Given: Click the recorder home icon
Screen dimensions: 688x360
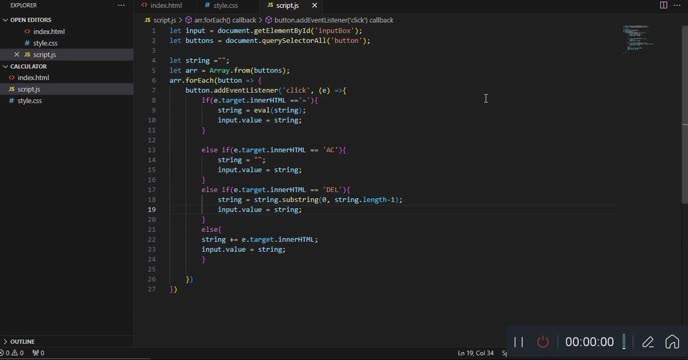Looking at the screenshot, I should click(672, 342).
